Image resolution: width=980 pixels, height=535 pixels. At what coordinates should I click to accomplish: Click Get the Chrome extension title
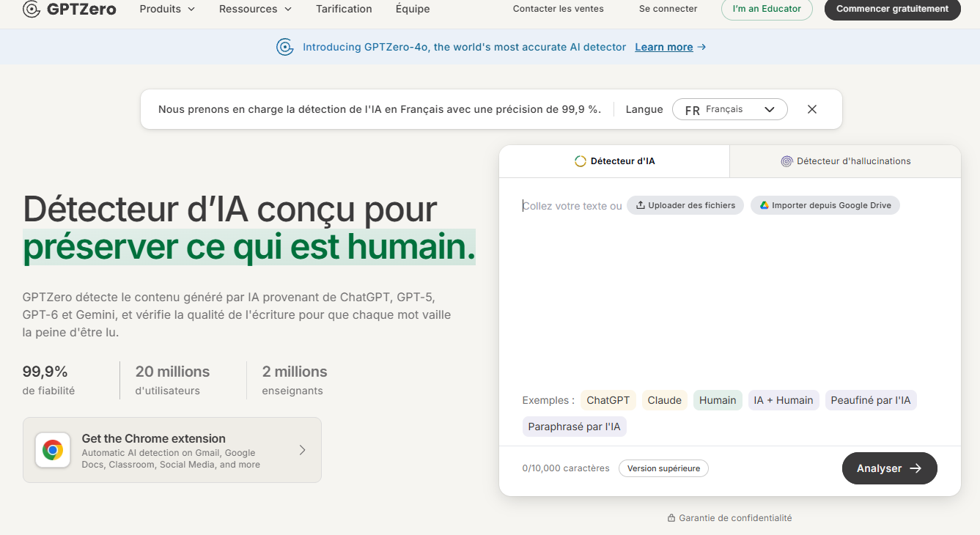[154, 438]
